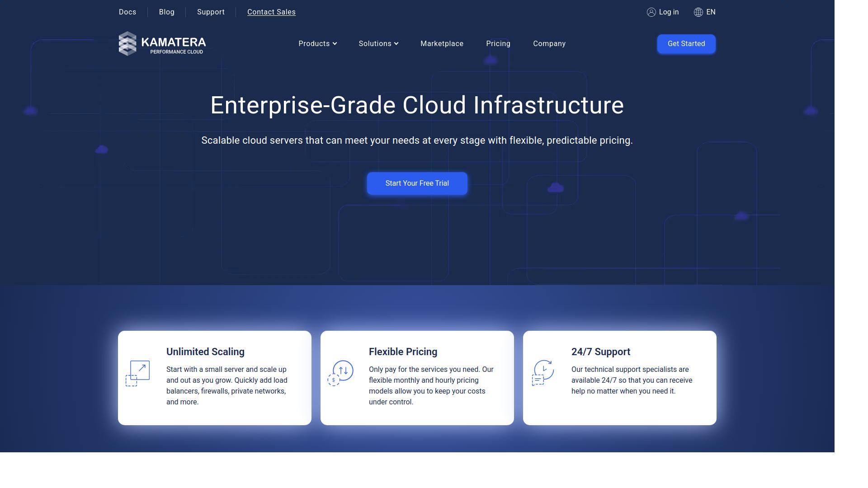
Task: Click Start Your Free Trial button
Action: coord(417,183)
